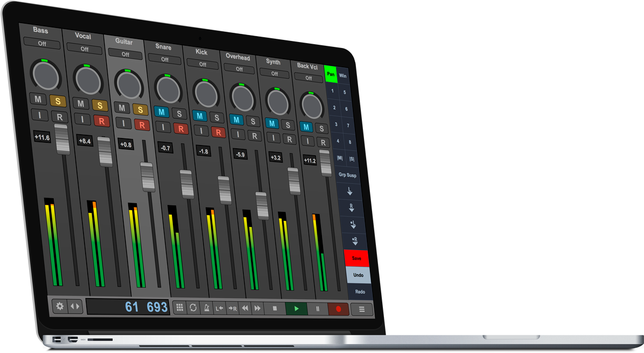Toggle the global |M| mute icon

pos(340,158)
